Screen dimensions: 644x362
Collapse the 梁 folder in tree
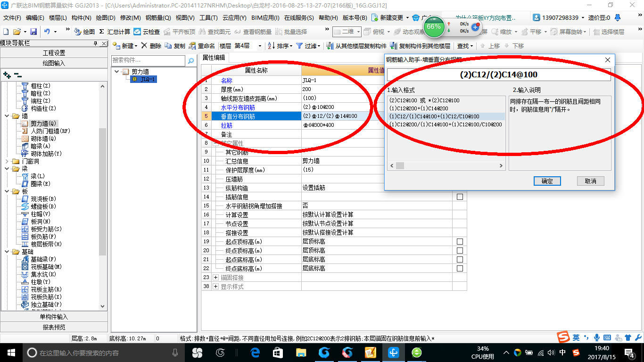(7, 169)
